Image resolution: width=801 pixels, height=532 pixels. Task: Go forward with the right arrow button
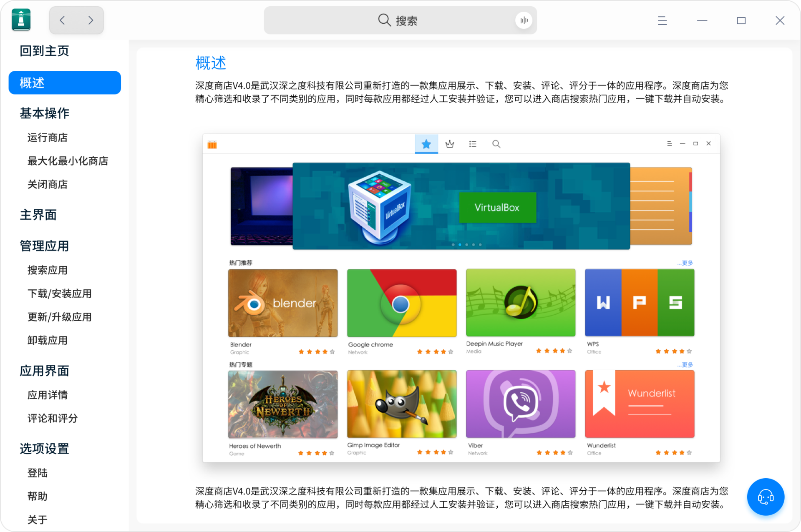[90, 20]
